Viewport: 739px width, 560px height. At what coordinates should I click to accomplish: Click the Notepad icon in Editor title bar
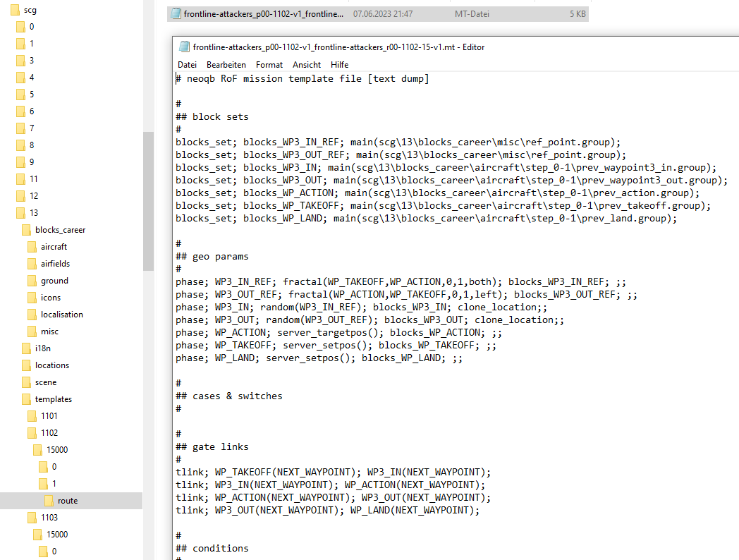(x=184, y=47)
